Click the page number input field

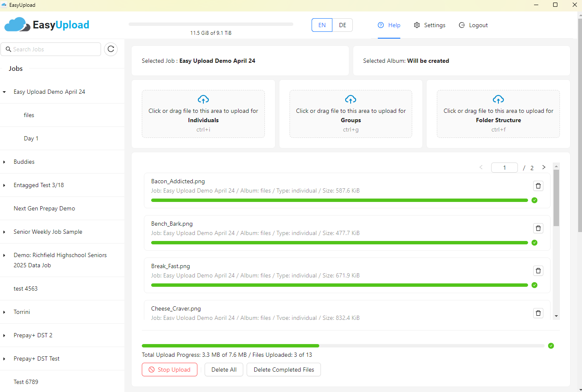pyautogui.click(x=504, y=168)
